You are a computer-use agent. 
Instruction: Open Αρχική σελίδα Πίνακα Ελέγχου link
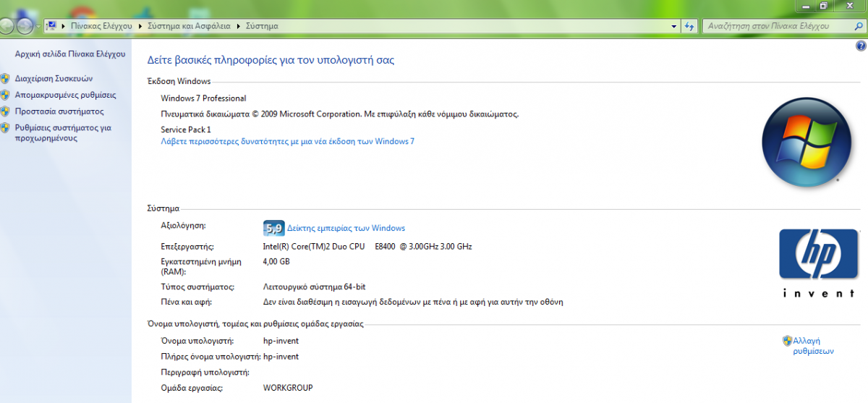pyautogui.click(x=70, y=54)
